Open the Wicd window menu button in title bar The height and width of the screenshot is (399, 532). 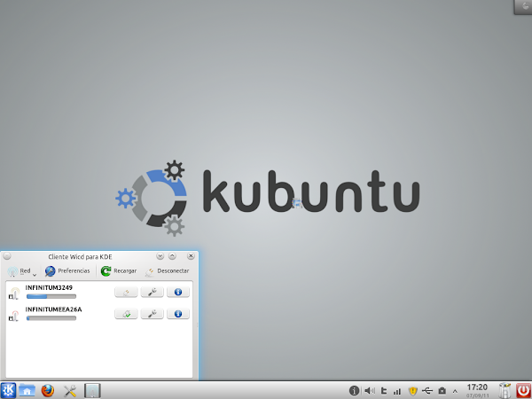pos(7,256)
